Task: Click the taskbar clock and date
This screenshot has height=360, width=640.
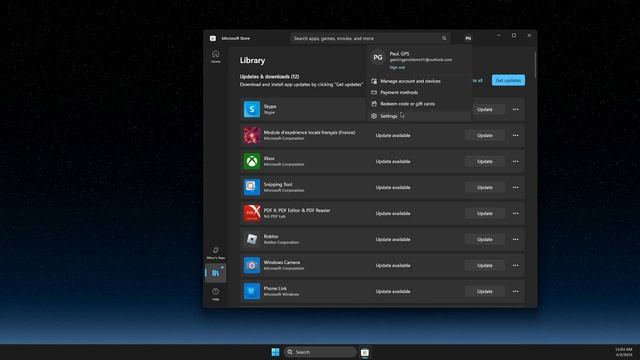Action: tap(624, 352)
